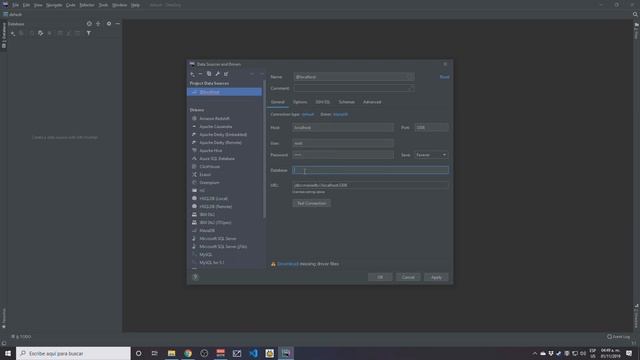Open the Save password dropdown
This screenshot has width=640, height=360.
click(x=431, y=155)
